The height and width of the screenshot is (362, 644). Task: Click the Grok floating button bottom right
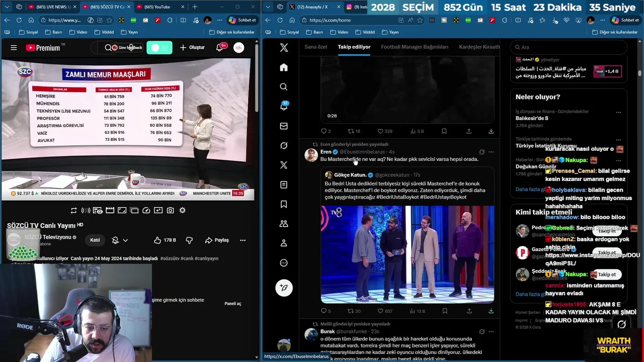pos(622,325)
